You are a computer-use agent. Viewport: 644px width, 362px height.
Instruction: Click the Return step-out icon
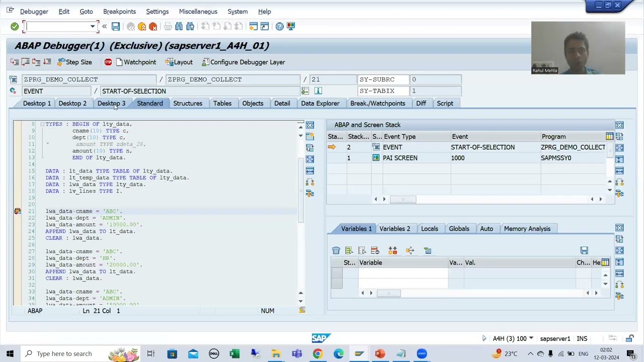[x=36, y=62]
